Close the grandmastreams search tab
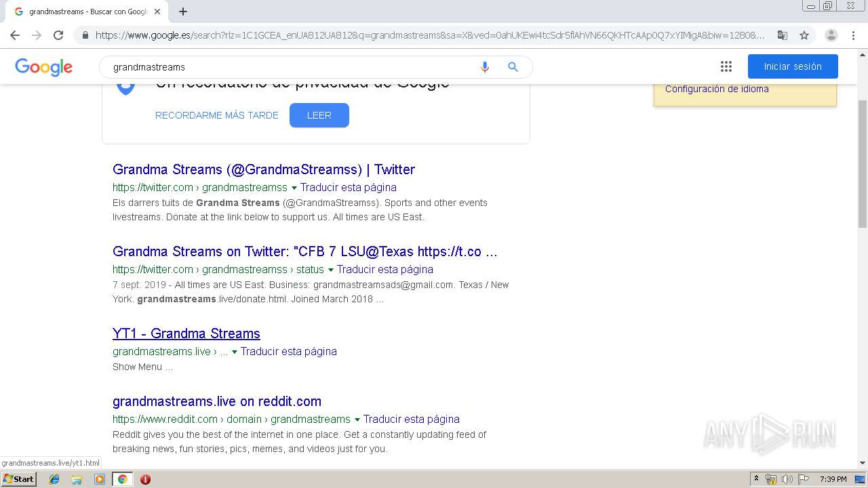 [x=157, y=12]
